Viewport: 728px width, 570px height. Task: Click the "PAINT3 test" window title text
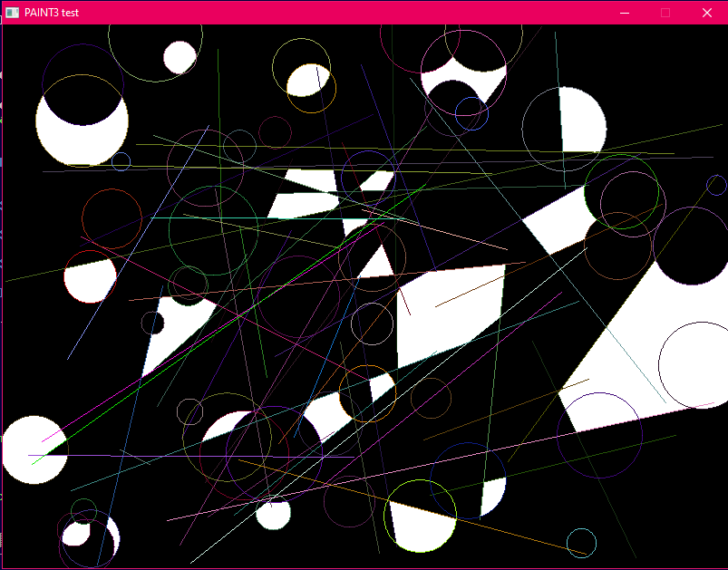(51, 13)
